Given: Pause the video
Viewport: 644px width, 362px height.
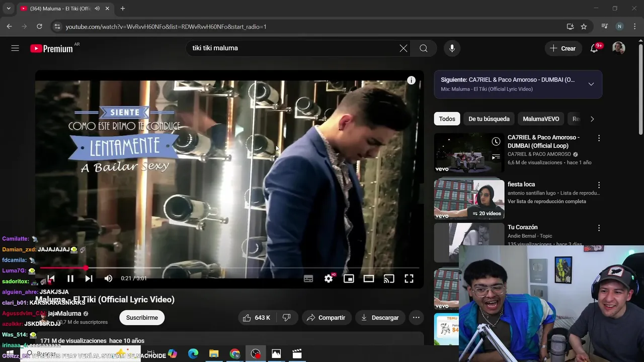Looking at the screenshot, I should (x=70, y=279).
